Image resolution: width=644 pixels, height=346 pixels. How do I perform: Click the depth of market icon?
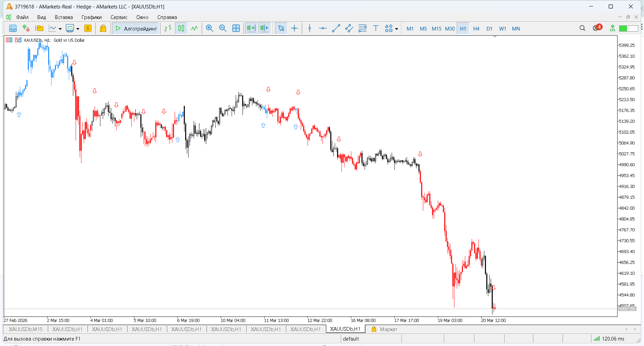click(x=18, y=40)
